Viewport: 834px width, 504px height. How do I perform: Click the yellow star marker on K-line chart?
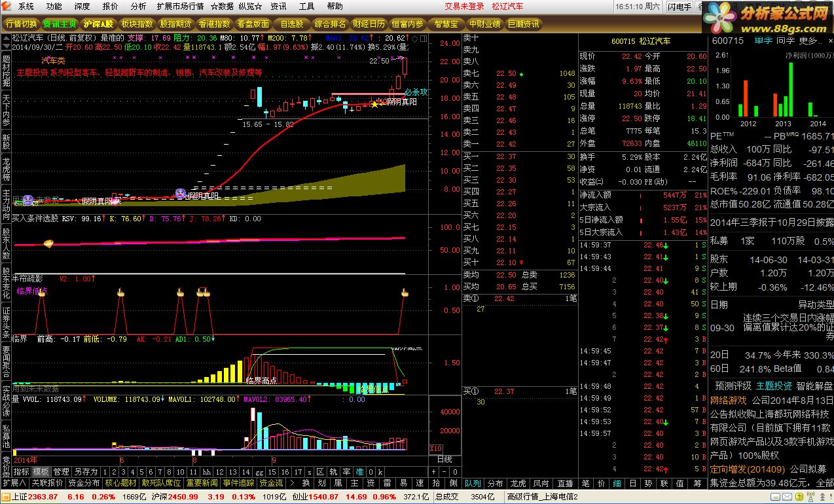click(374, 104)
